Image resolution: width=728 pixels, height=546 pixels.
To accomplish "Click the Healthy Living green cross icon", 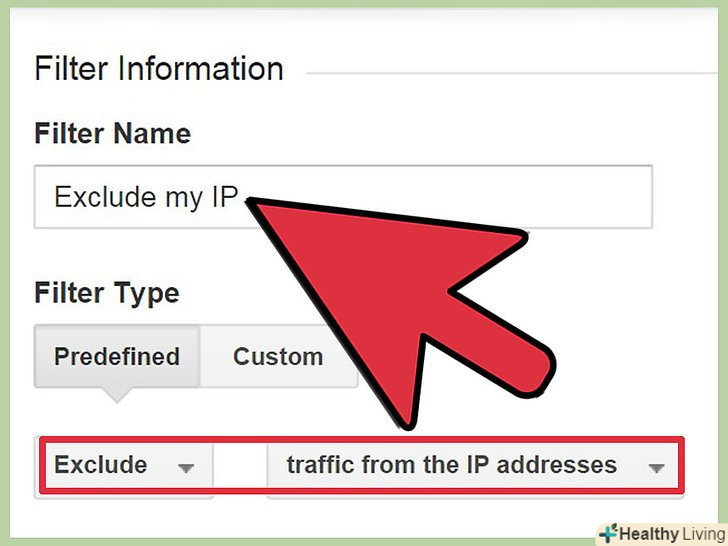I will coord(608,533).
